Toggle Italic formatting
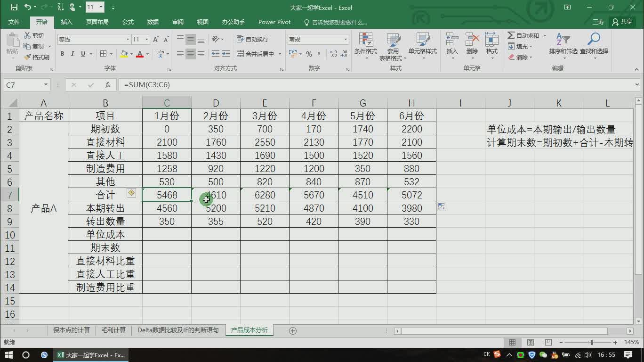644x362 pixels. click(72, 54)
